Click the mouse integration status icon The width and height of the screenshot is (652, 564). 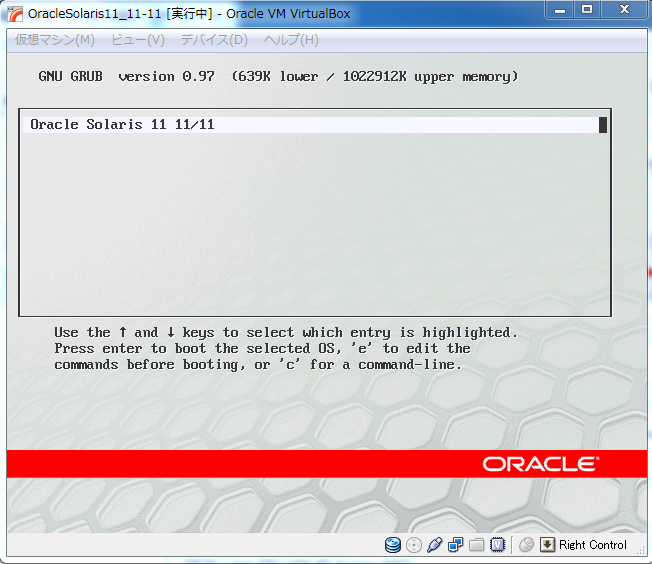(526, 545)
